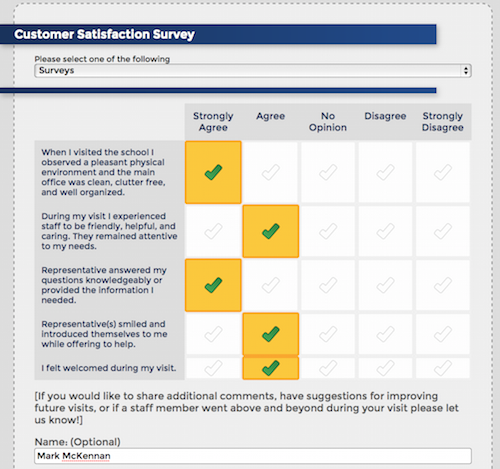Select Strongly Agree for friendly staff question
Screen dimensions: 500x469
point(213,231)
